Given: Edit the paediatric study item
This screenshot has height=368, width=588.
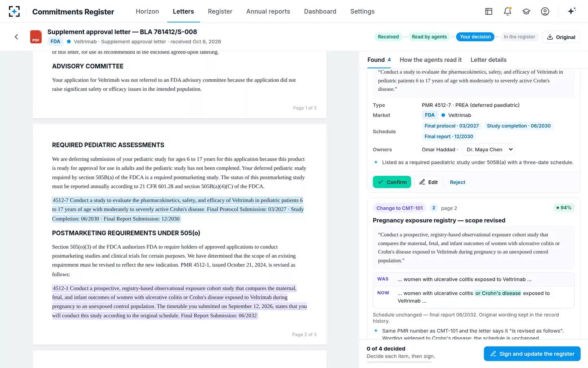Looking at the screenshot, I should [428, 182].
